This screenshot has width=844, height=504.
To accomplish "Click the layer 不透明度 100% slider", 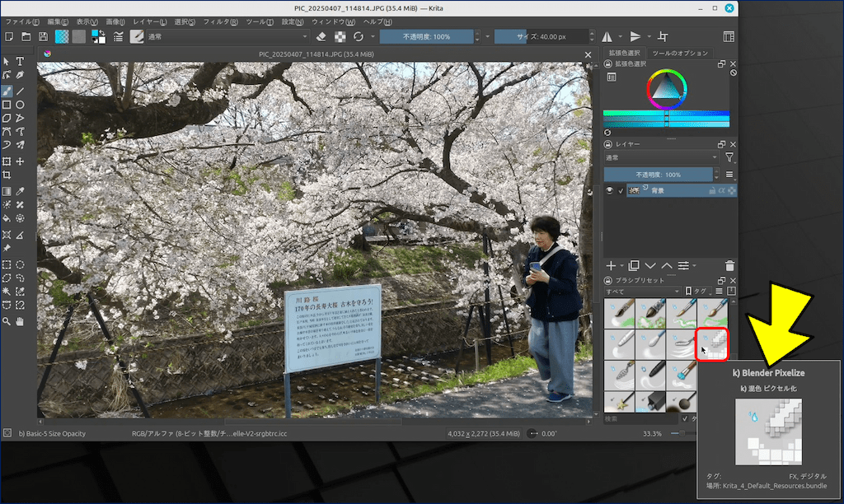I will [658, 175].
